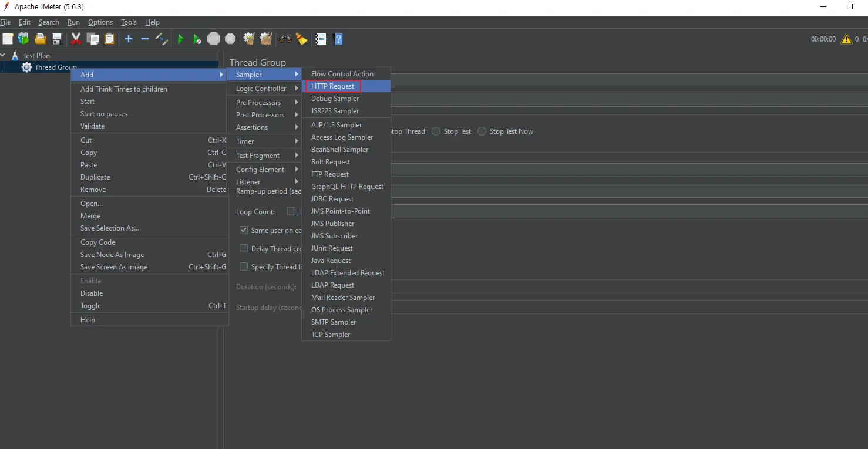
Task: Expand the Config Element submenu
Action: [264, 170]
